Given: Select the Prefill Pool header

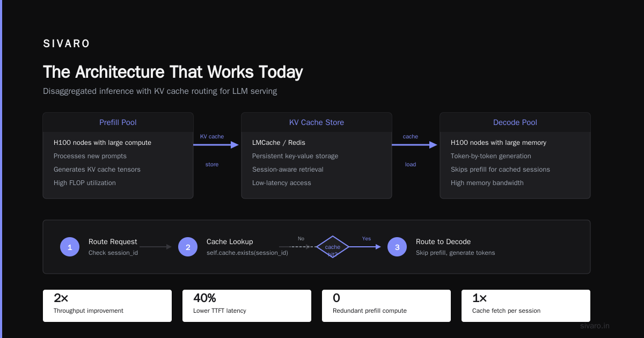Looking at the screenshot, I should [118, 122].
